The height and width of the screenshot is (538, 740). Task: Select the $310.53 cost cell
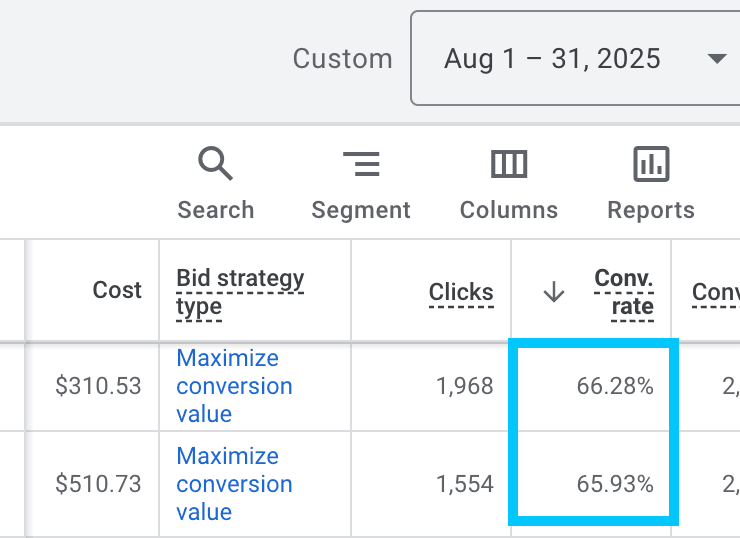[98, 386]
